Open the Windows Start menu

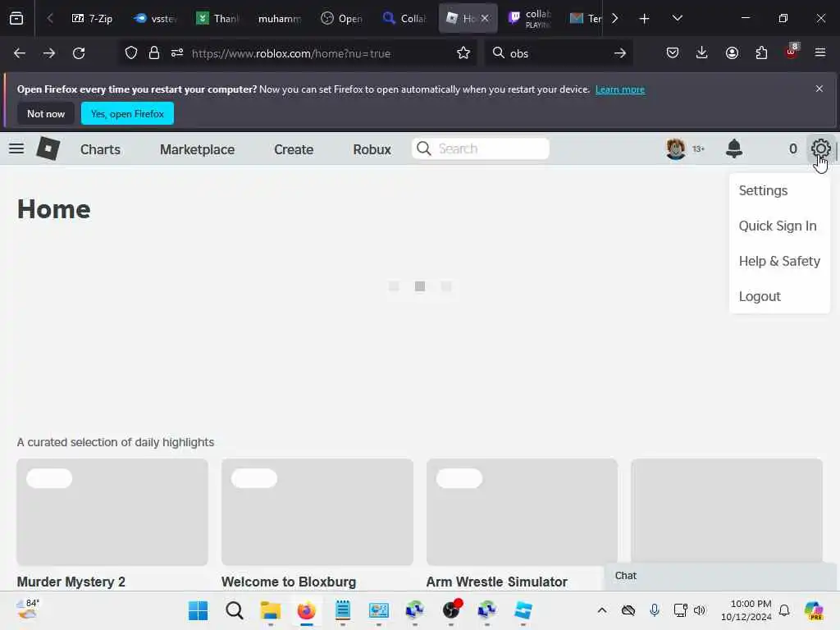coord(198,610)
